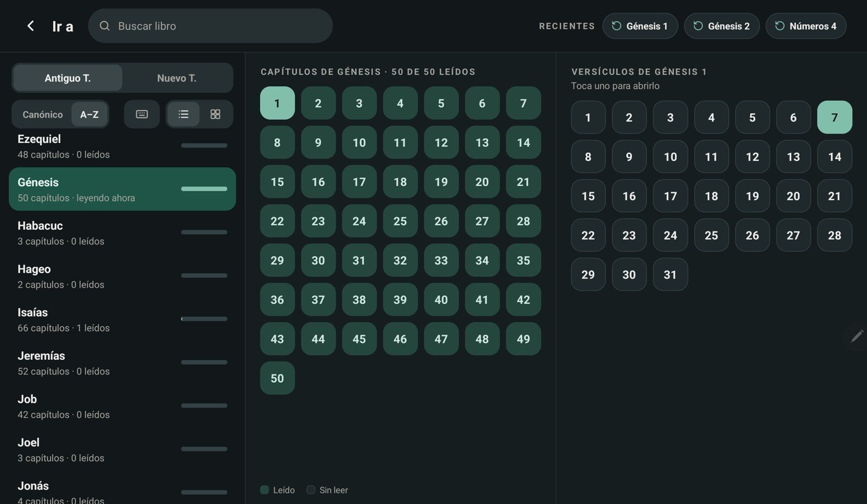The image size is (867, 504).
Task: Select chapter 25 of Génesis
Action: 400,221
